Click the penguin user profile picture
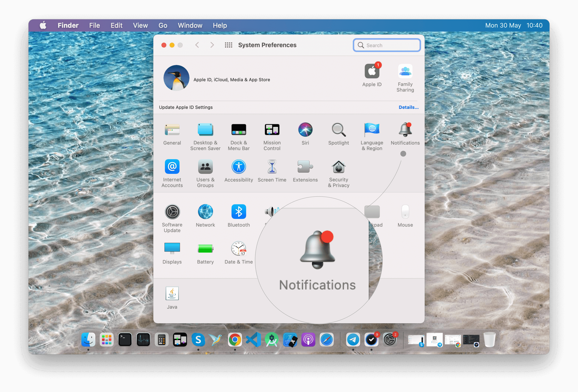The height and width of the screenshot is (392, 578). [176, 78]
